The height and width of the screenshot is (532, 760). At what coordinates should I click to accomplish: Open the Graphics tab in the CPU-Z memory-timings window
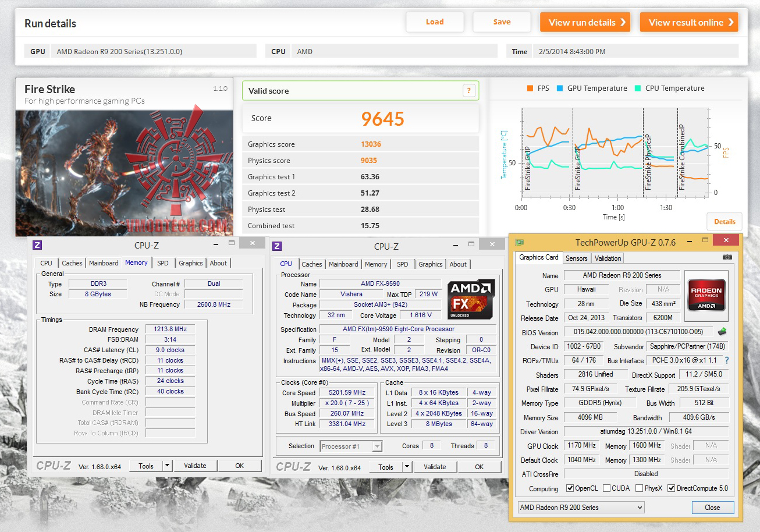(191, 263)
